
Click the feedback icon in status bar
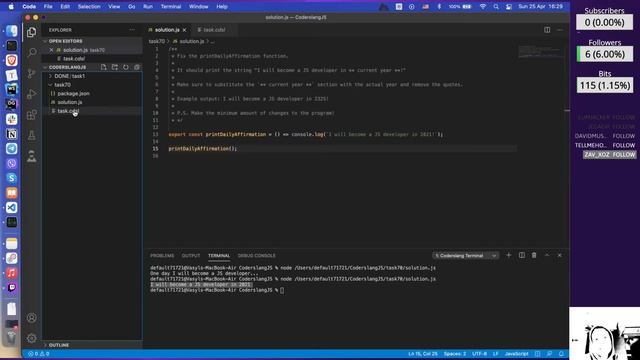tap(549, 354)
